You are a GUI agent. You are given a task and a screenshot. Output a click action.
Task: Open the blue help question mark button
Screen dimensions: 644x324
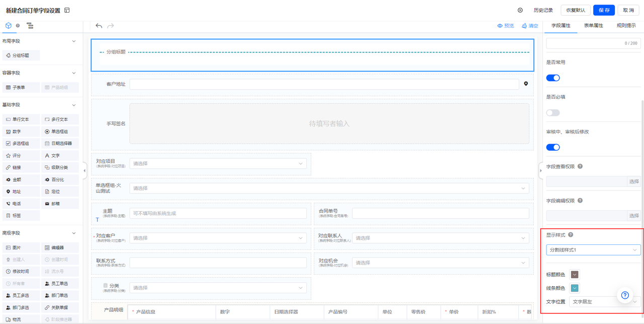[625, 295]
